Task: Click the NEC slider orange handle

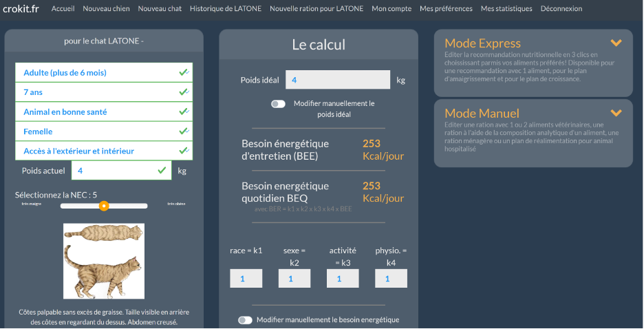Action: (104, 206)
